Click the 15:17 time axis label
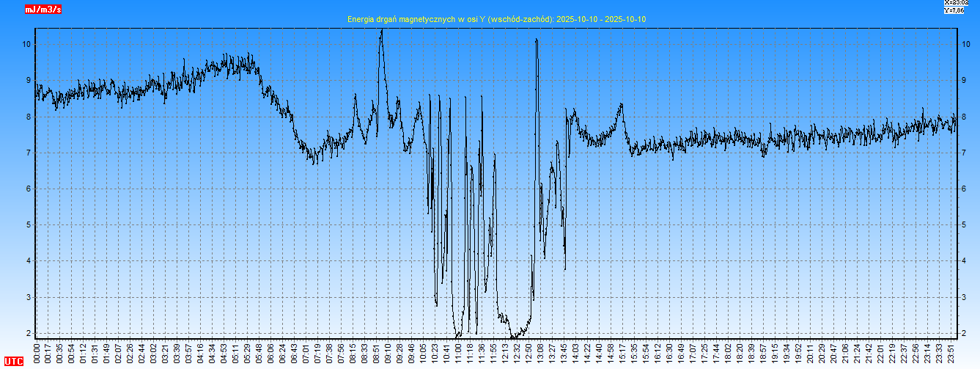The height and width of the screenshot is (369, 980). (622, 352)
